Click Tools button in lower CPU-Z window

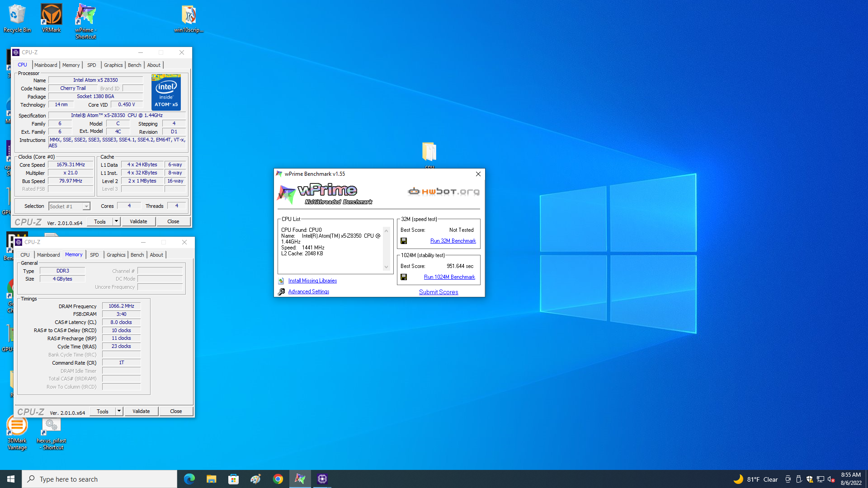tap(103, 411)
